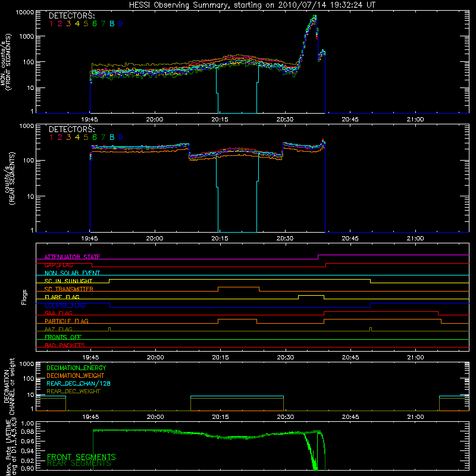
Task: Click red detector number 1 in front segments legend
Action: 51,24
